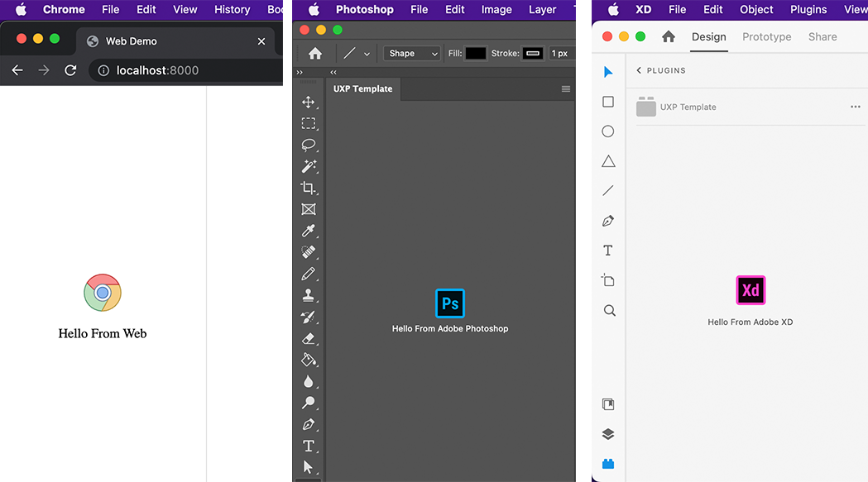
Task: Expand the tool preset arrow beside Line icon
Action: 367,54
